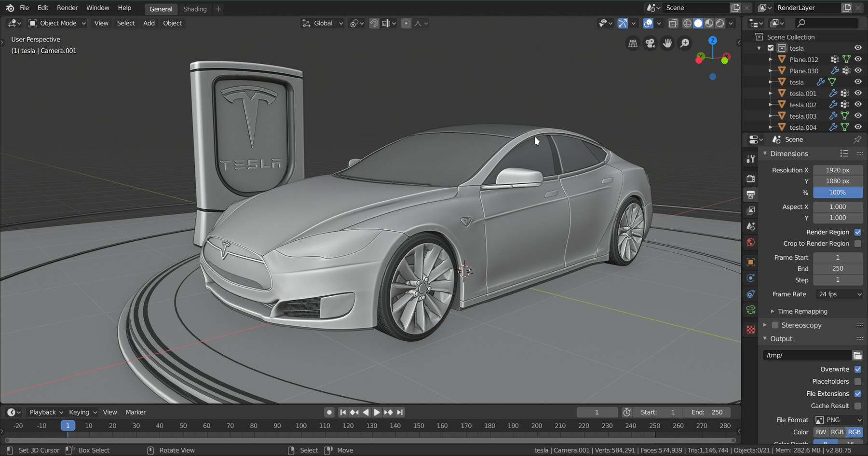868x456 pixels.
Task: Enable Crop to Render Region checkbox
Action: click(x=858, y=244)
